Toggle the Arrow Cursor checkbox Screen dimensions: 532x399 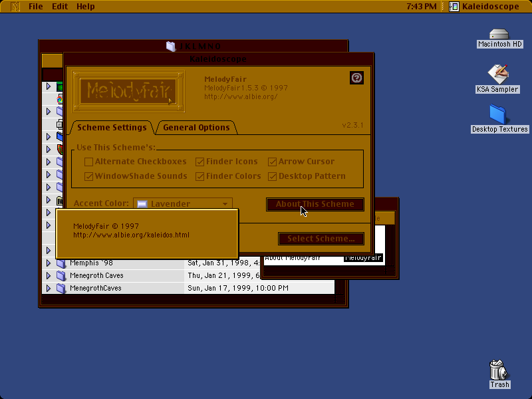[x=272, y=162]
